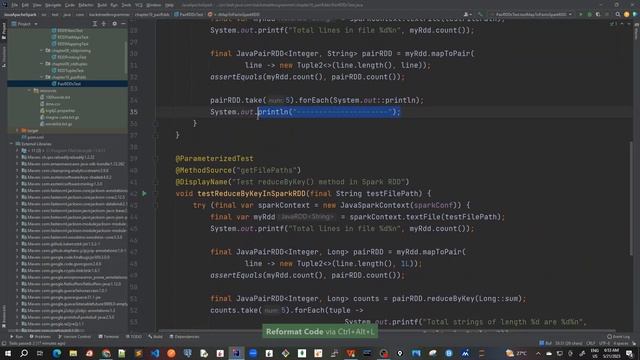Open Microsoft Edge from taskbar
The height and width of the screenshot is (360, 640).
pos(57,353)
